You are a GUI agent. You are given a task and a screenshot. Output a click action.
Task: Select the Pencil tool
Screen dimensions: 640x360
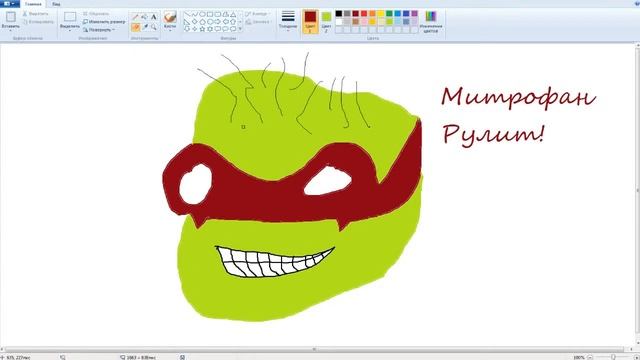pos(136,17)
